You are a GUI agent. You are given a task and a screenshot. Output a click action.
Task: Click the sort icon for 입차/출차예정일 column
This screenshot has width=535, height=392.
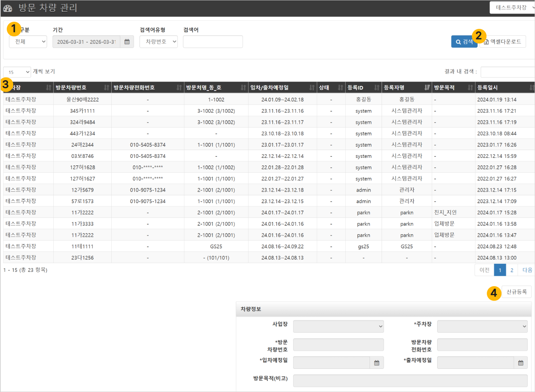click(312, 88)
